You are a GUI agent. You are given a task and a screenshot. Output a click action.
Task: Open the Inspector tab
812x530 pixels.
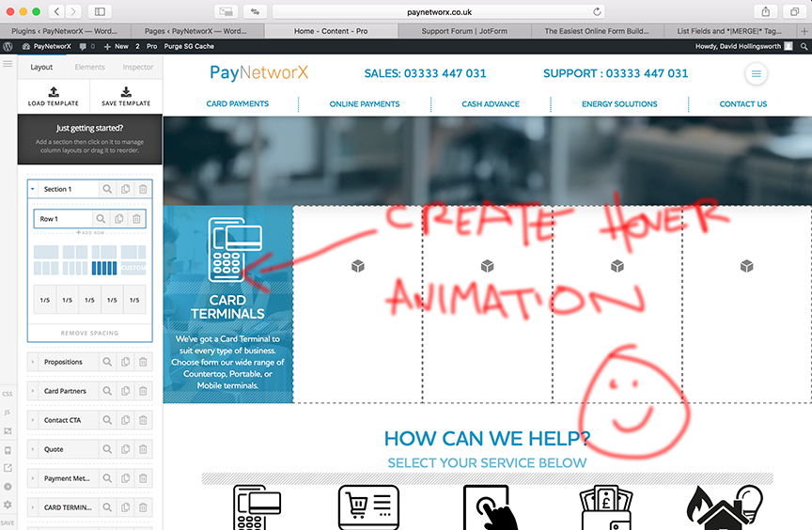(138, 67)
